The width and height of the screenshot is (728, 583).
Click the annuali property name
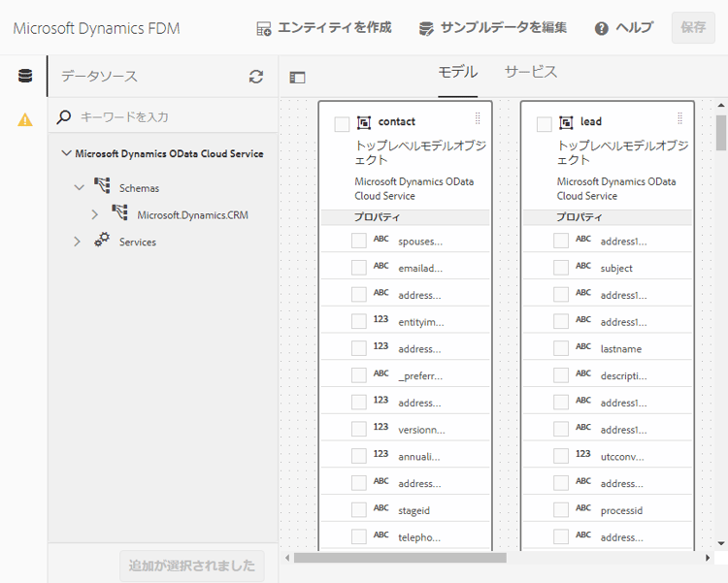tap(419, 457)
